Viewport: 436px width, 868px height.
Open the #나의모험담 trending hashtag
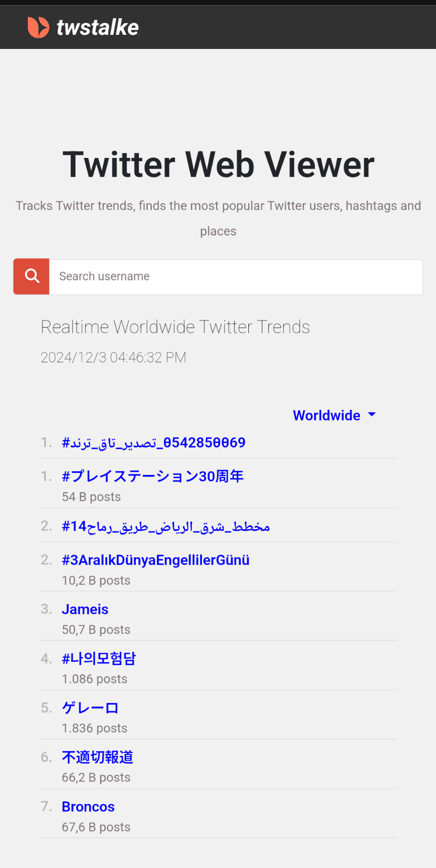98,659
